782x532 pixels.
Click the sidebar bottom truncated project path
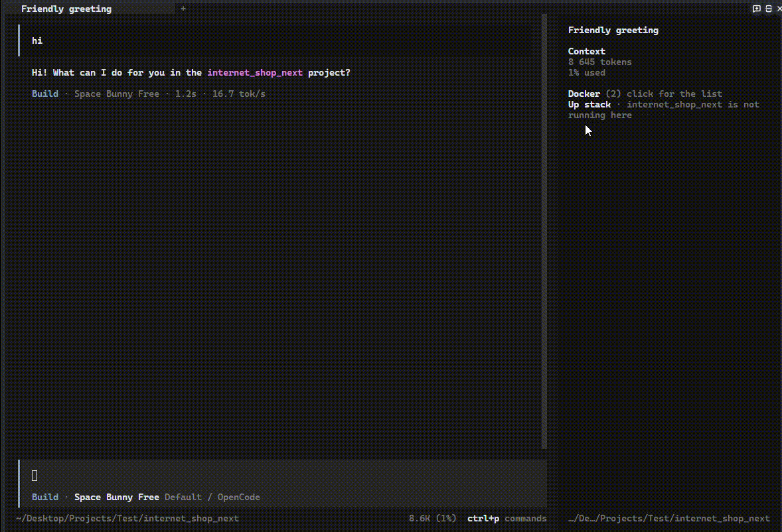668,519
